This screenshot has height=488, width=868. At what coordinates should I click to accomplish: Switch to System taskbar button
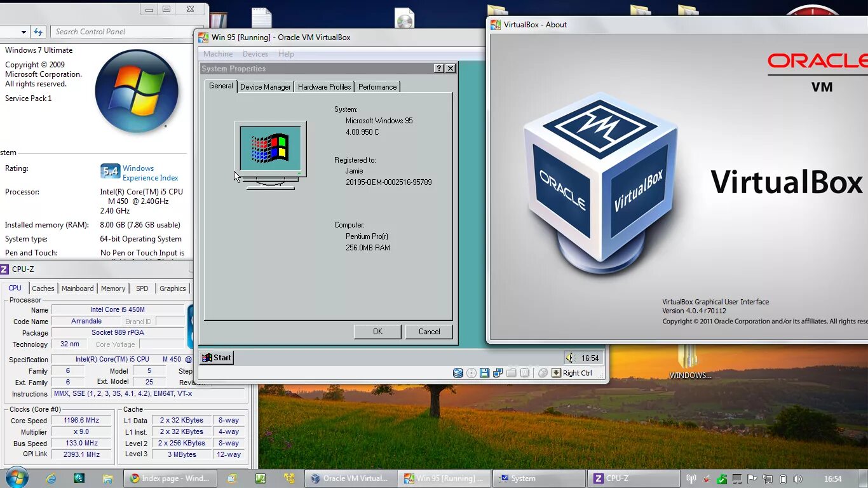click(x=539, y=478)
